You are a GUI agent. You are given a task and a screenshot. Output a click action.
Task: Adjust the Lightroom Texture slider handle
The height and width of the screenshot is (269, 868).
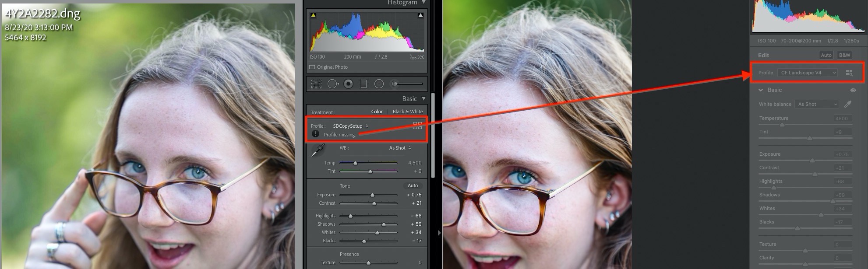[x=368, y=263]
